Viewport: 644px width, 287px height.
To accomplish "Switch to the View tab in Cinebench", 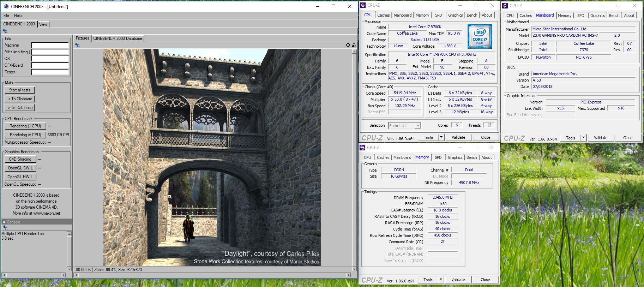I will pyautogui.click(x=43, y=24).
